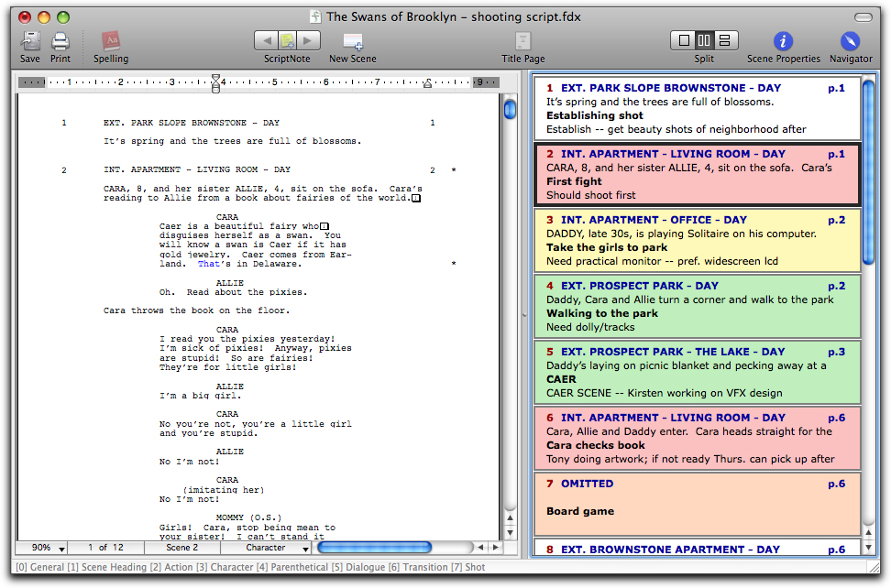This screenshot has height=588, width=891.
Task: Click the 'Scene 2' status bar field
Action: pyautogui.click(x=181, y=548)
